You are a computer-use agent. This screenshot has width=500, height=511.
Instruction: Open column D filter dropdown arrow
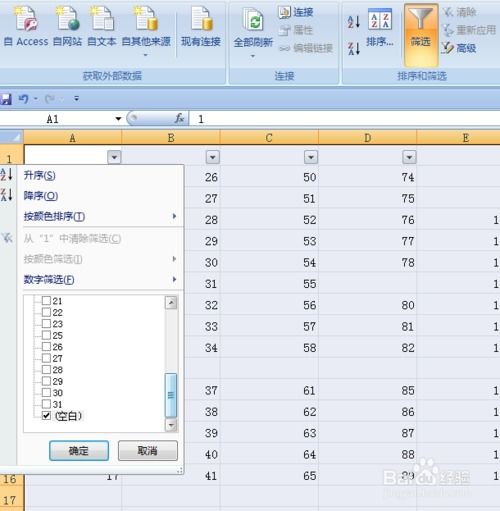tap(409, 157)
